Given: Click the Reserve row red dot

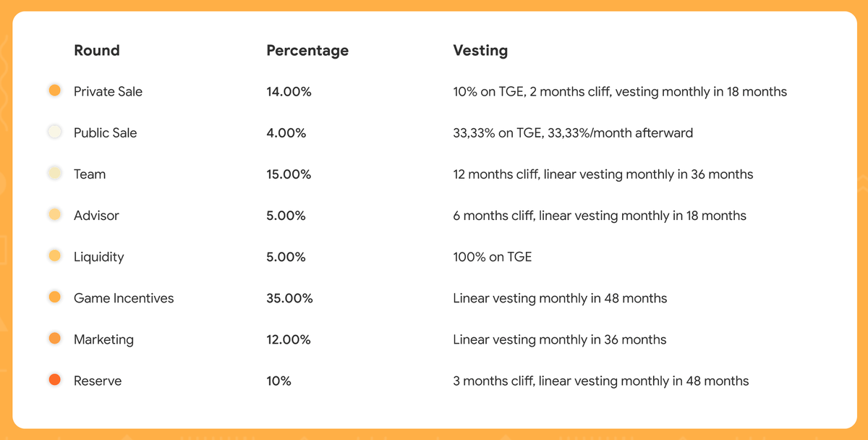Looking at the screenshot, I should click(x=54, y=380).
